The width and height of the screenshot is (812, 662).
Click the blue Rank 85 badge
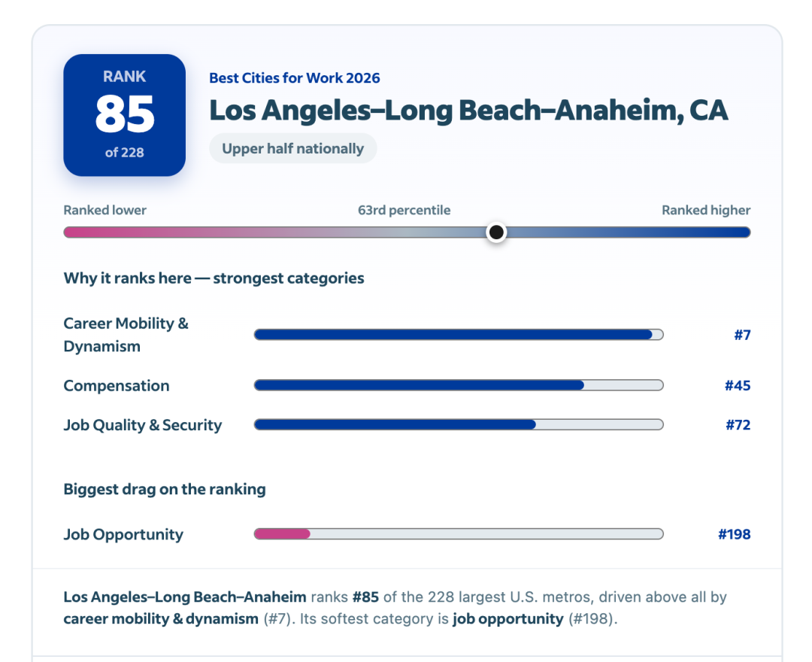pyautogui.click(x=124, y=115)
